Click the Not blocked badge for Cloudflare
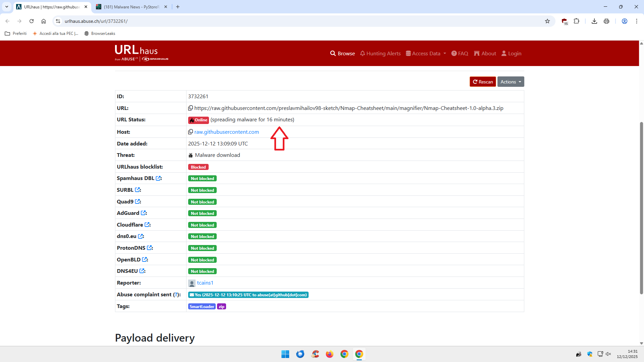644x362 pixels. click(202, 225)
